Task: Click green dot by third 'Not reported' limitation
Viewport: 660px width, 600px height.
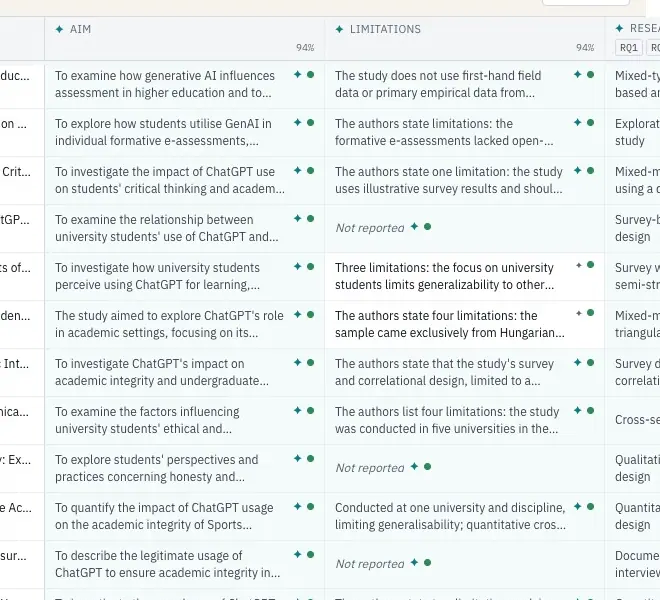Action: point(428,563)
